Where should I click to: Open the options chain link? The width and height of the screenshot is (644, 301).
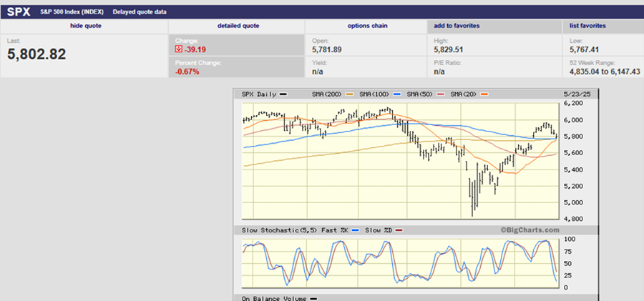pos(367,26)
